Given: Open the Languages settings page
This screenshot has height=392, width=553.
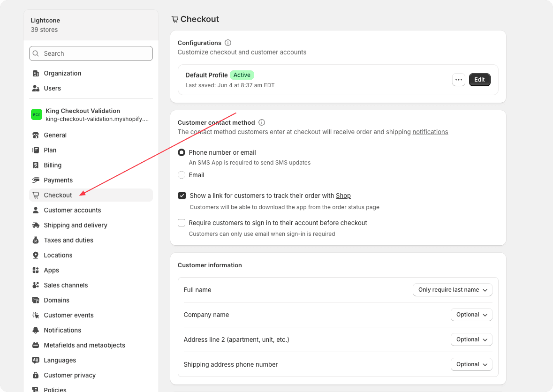Looking at the screenshot, I should (91, 360).
